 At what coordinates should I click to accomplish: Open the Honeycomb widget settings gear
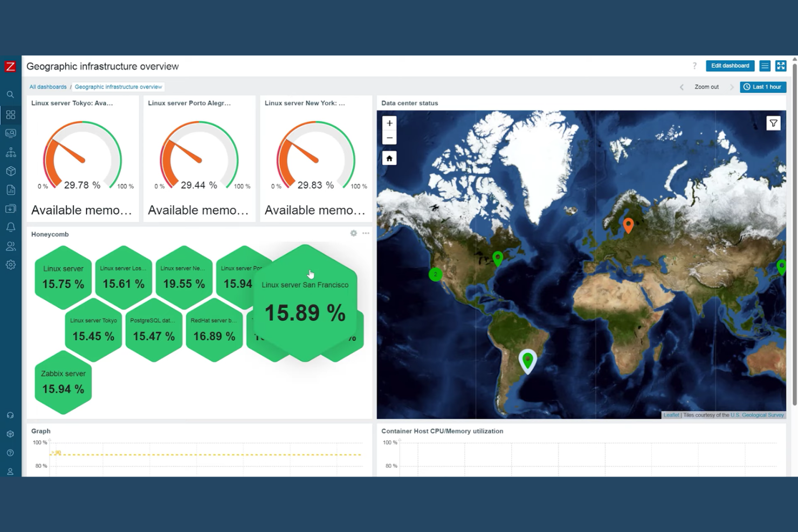pyautogui.click(x=353, y=233)
